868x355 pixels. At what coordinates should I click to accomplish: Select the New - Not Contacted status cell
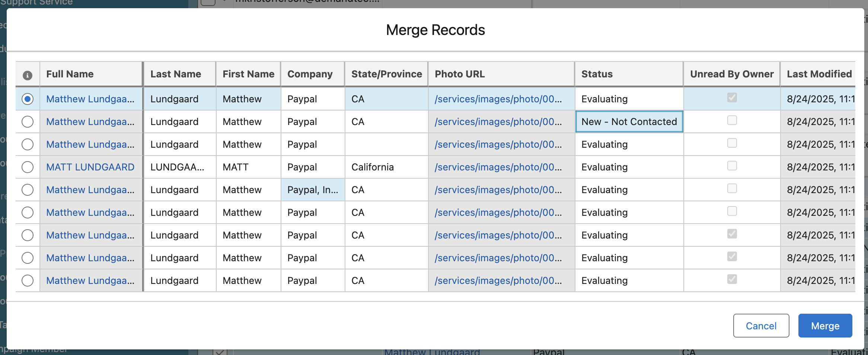click(629, 122)
